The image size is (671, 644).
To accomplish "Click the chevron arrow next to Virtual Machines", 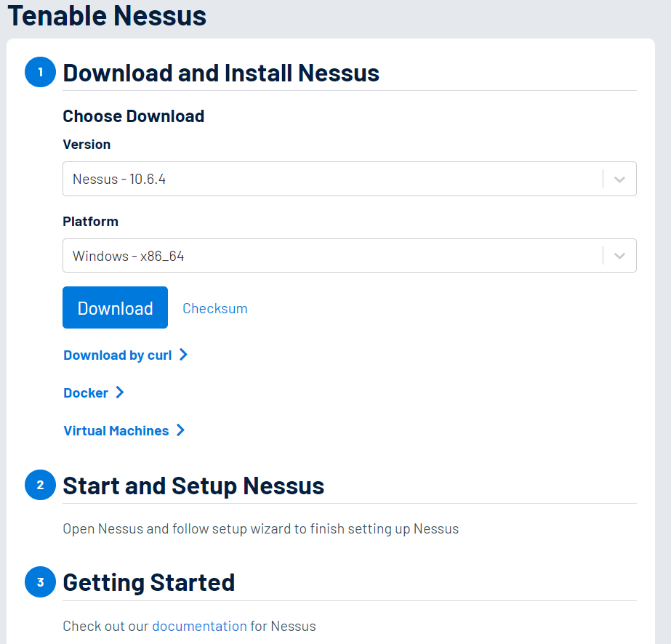I will click(180, 430).
